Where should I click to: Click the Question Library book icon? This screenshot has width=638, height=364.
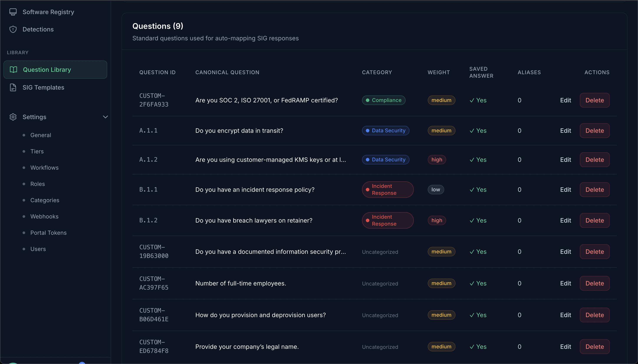[x=13, y=69]
